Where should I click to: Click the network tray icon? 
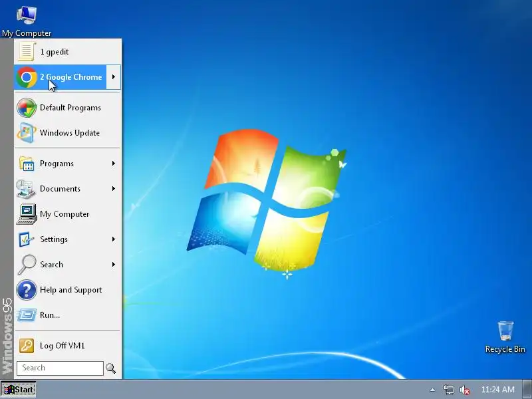(448, 390)
